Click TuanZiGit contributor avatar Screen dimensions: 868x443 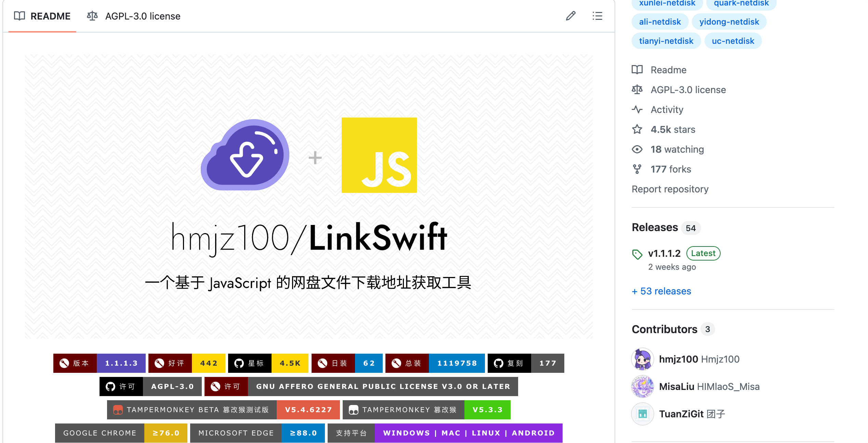642,414
